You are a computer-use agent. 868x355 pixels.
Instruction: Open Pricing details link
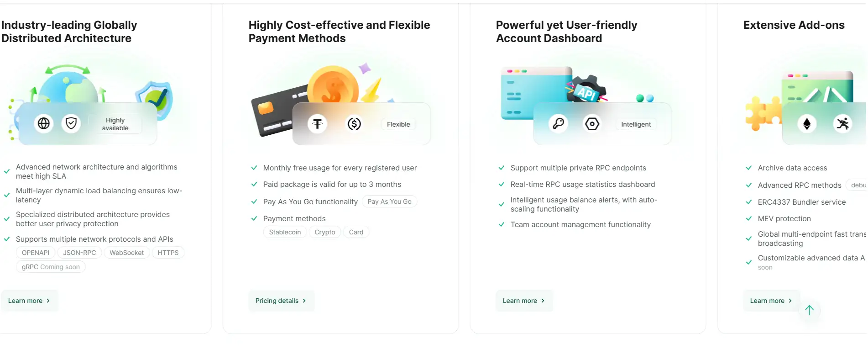281,301
